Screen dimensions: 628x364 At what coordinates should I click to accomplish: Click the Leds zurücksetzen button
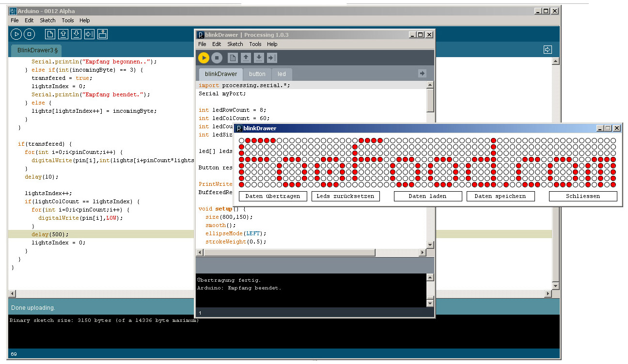tap(345, 196)
